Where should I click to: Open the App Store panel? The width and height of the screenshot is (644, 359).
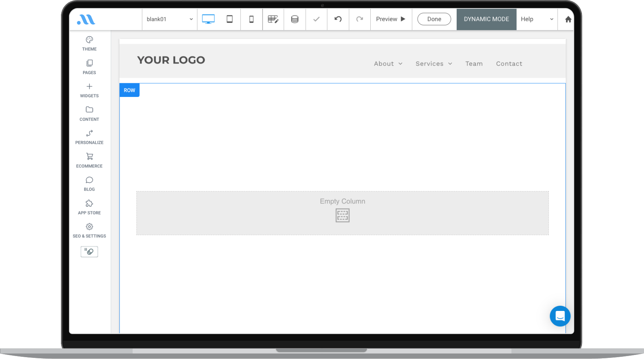tap(89, 207)
